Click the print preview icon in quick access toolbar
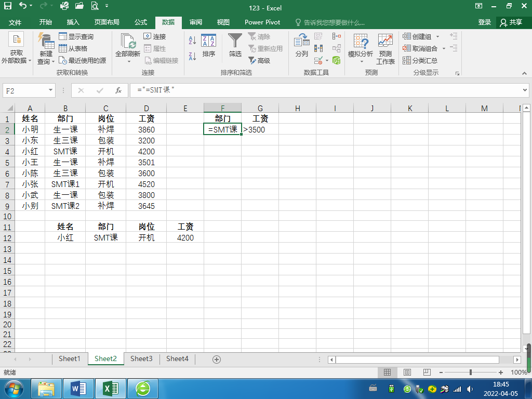 pyautogui.click(x=95, y=6)
